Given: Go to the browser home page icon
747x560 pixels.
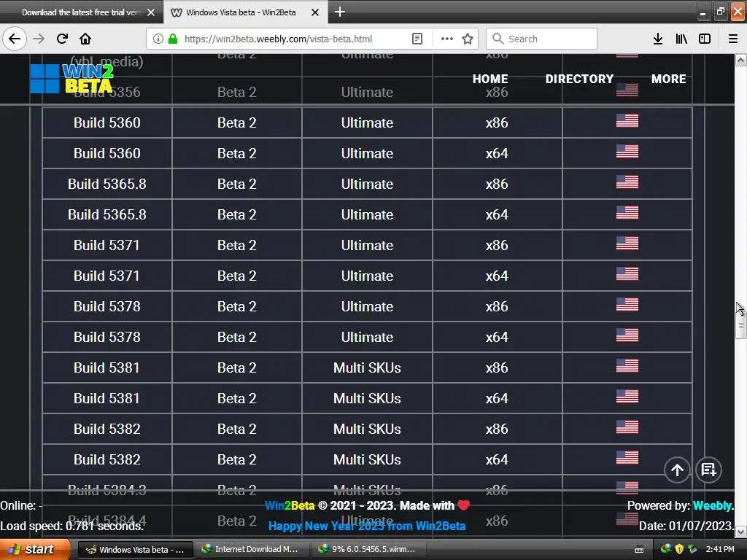Looking at the screenshot, I should tap(85, 39).
